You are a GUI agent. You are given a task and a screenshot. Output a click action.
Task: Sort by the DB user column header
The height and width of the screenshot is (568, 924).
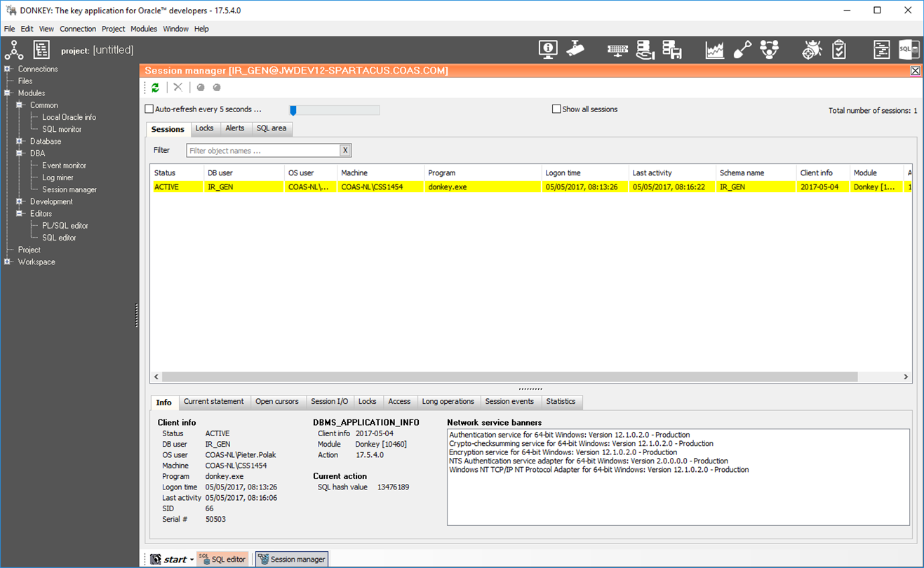point(244,173)
